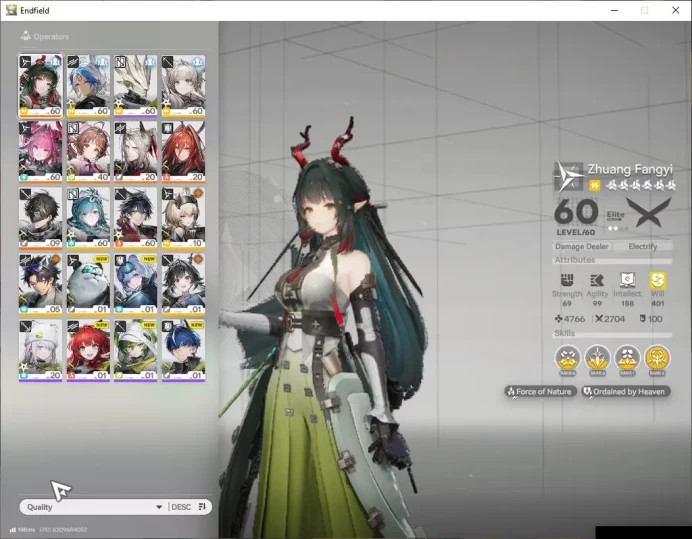Open the Quality sort dropdown
692x539 pixels.
pos(93,507)
